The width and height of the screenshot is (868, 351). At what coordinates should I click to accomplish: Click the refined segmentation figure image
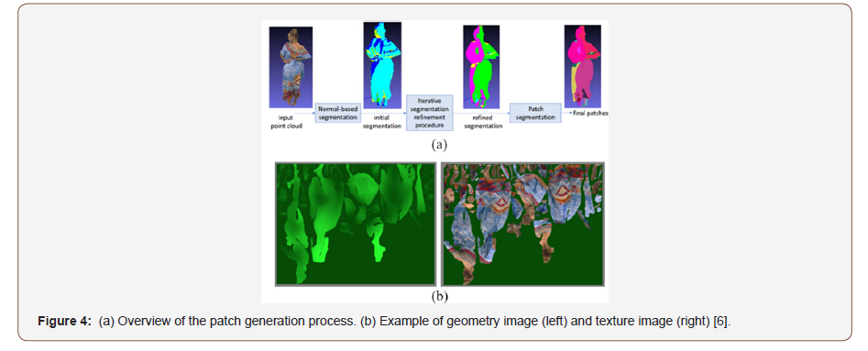pyautogui.click(x=481, y=67)
